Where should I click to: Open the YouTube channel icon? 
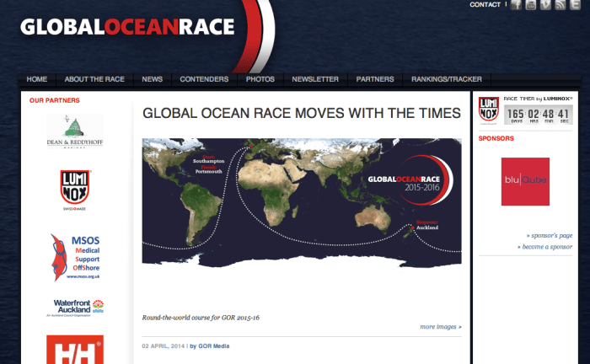click(530, 5)
